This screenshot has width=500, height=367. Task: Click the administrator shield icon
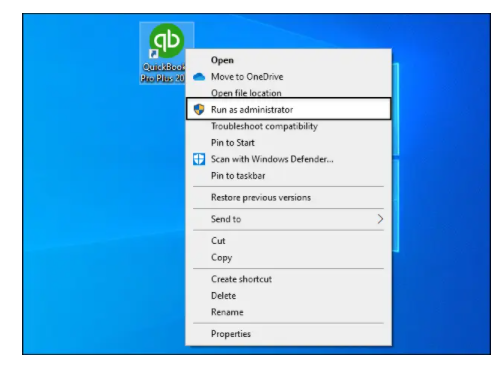199,109
